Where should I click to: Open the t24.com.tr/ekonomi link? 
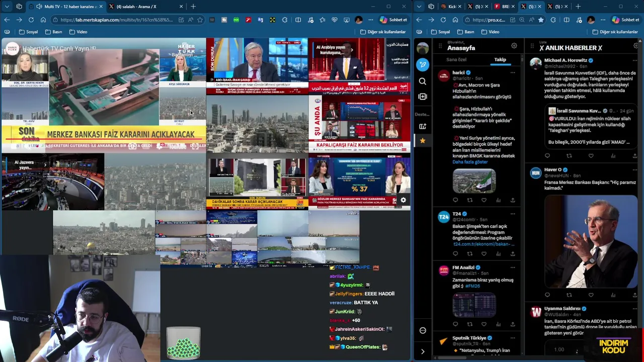pyautogui.click(x=483, y=244)
